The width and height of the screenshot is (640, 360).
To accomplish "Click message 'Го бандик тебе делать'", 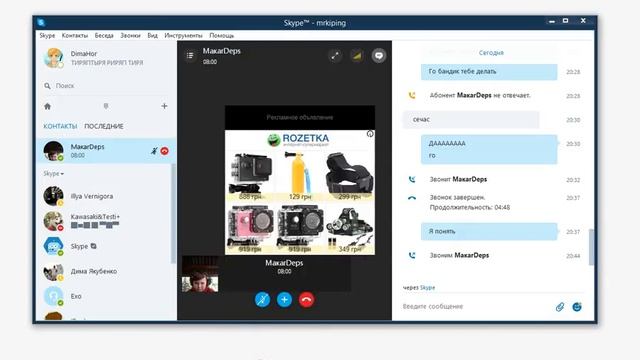I will coord(489,71).
